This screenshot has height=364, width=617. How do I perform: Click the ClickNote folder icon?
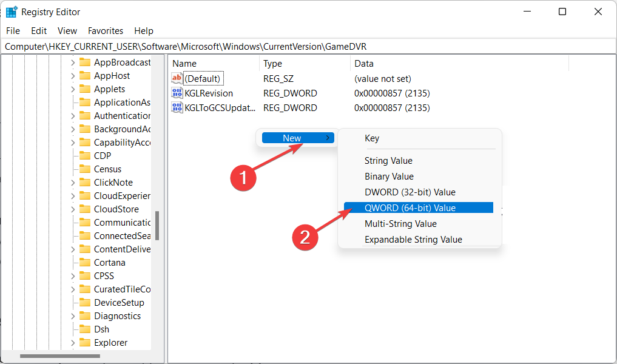[84, 183]
